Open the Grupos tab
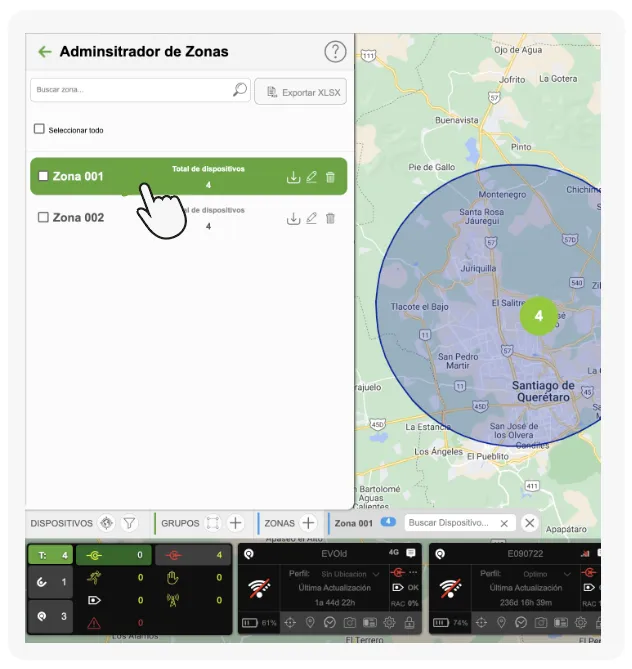The image size is (632, 669). pos(180,523)
